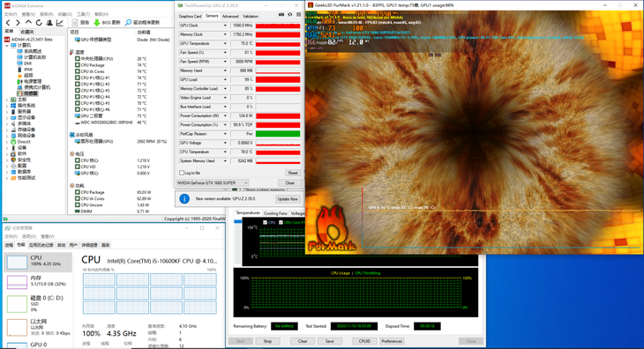This screenshot has width=644, height=349.
Task: Open the GPU-Z hamburger menu icon
Action: pyautogui.click(x=298, y=15)
